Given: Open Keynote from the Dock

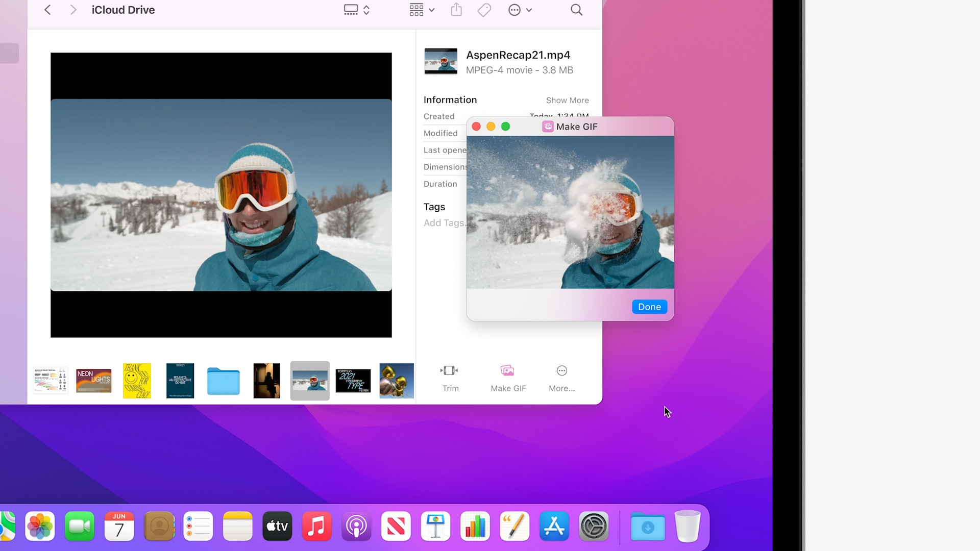Looking at the screenshot, I should tap(435, 526).
